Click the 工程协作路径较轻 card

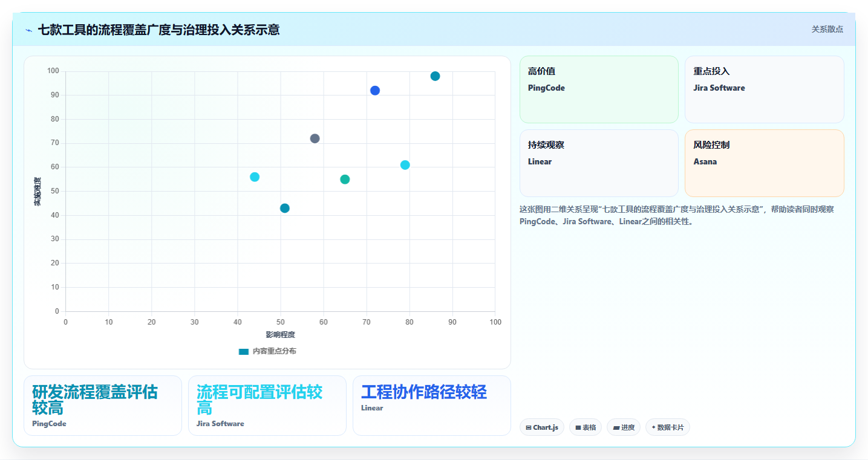pyautogui.click(x=432, y=406)
